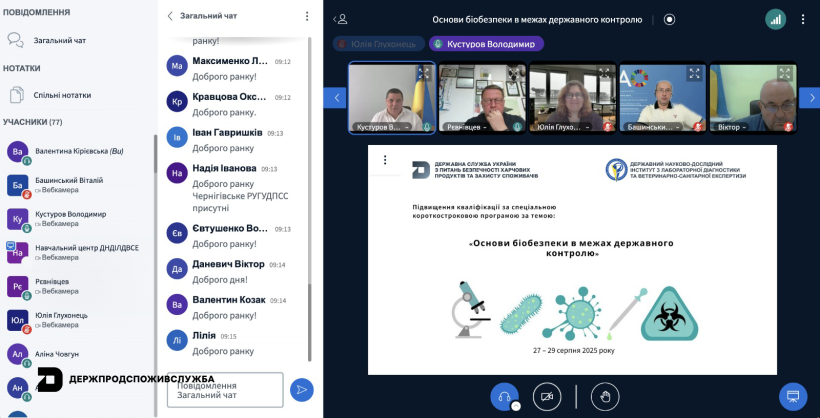Toggle webcam sharing button
Viewport: 820px width, 418px height.
(547, 397)
